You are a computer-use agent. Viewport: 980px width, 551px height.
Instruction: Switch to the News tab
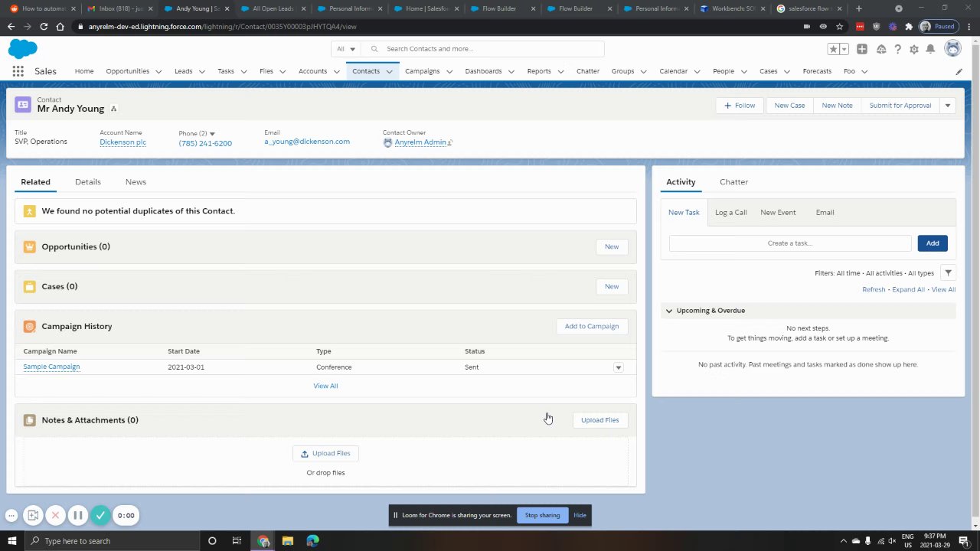click(x=136, y=182)
